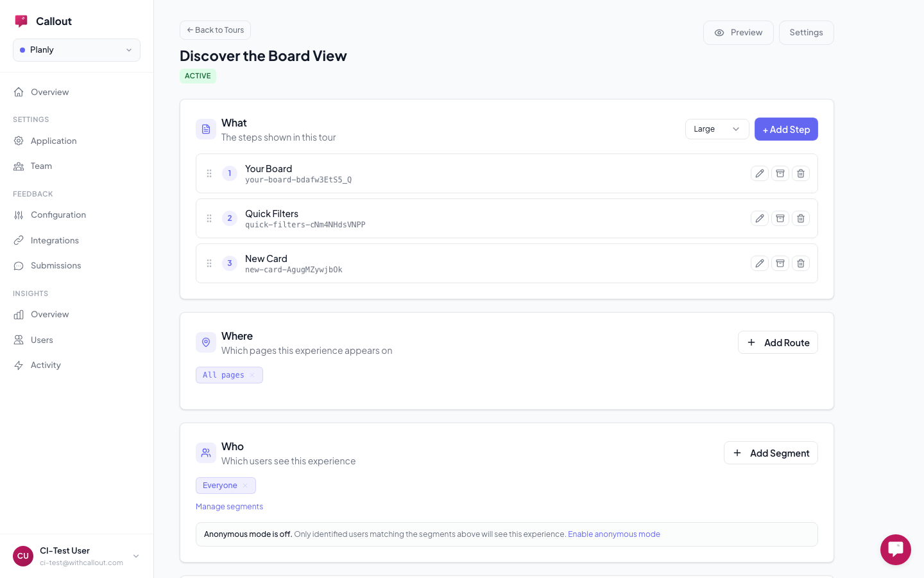Go back to Tours
The height and width of the screenshot is (578, 924).
[215, 30]
